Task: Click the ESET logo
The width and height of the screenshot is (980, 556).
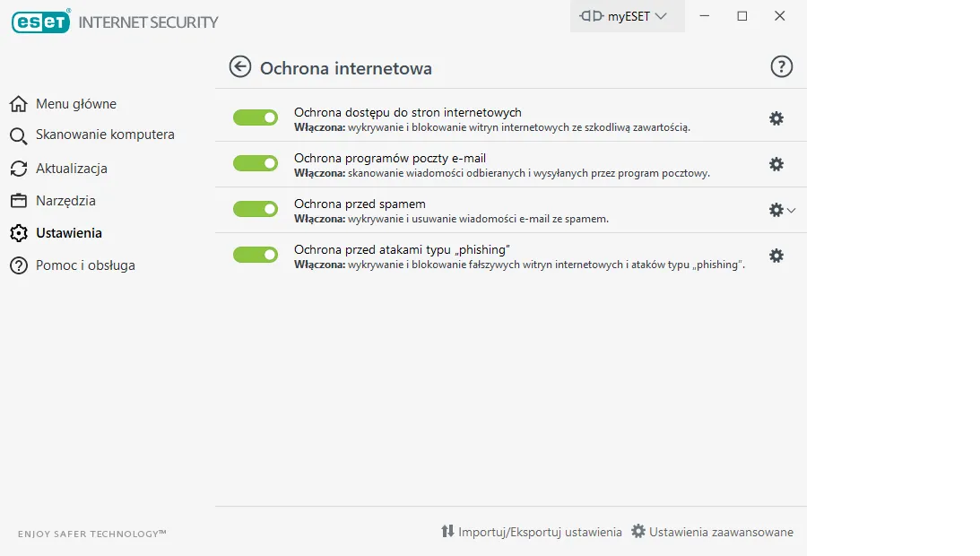Action: point(41,22)
